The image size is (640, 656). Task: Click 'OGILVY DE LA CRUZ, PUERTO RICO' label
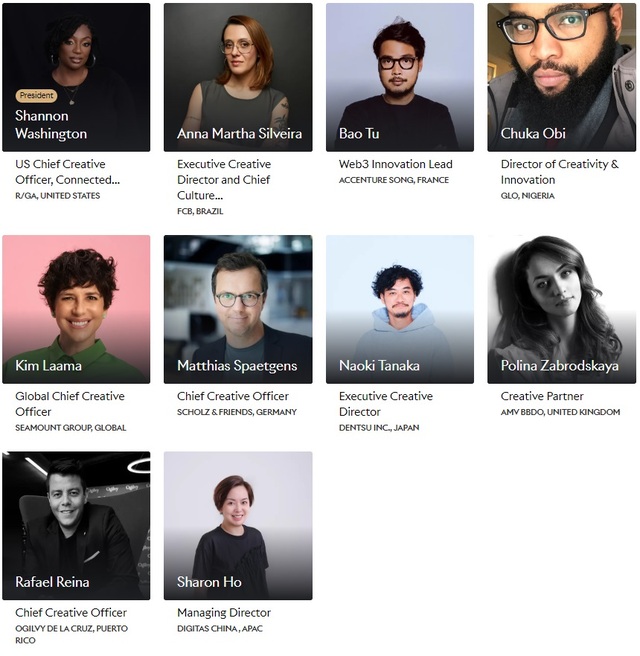coord(72,634)
